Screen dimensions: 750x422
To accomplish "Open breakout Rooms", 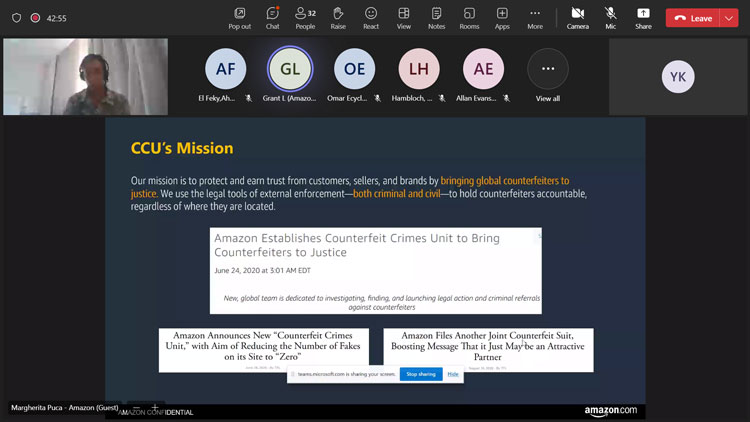I will [x=469, y=17].
